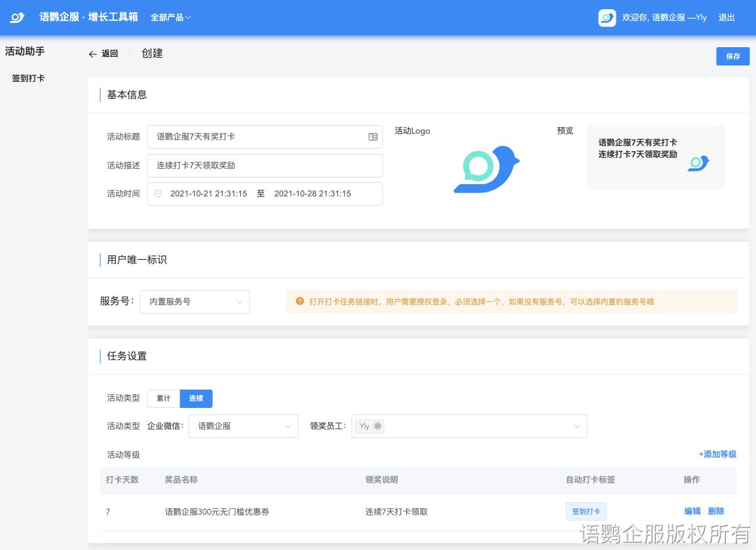Remove the Yly tag with its x icon
The height and width of the screenshot is (550, 756).
(x=377, y=426)
